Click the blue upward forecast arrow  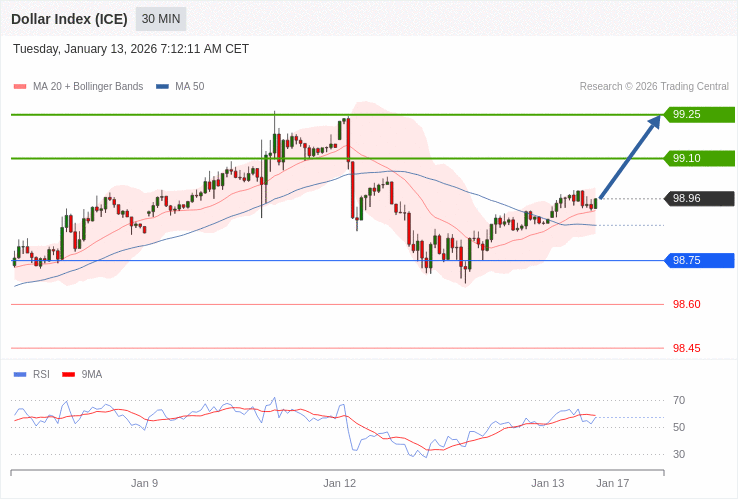pos(630,157)
